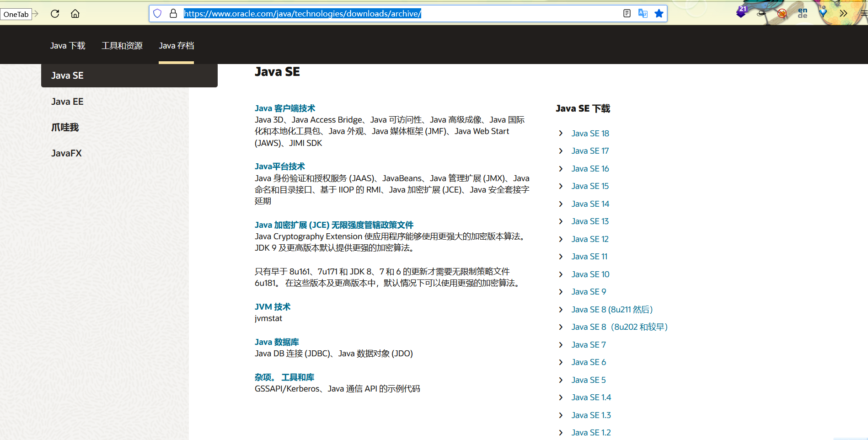Screen dimensions: 868x440
Task: Open Java SE 8 (8u202 和较早) link
Action: (620, 327)
